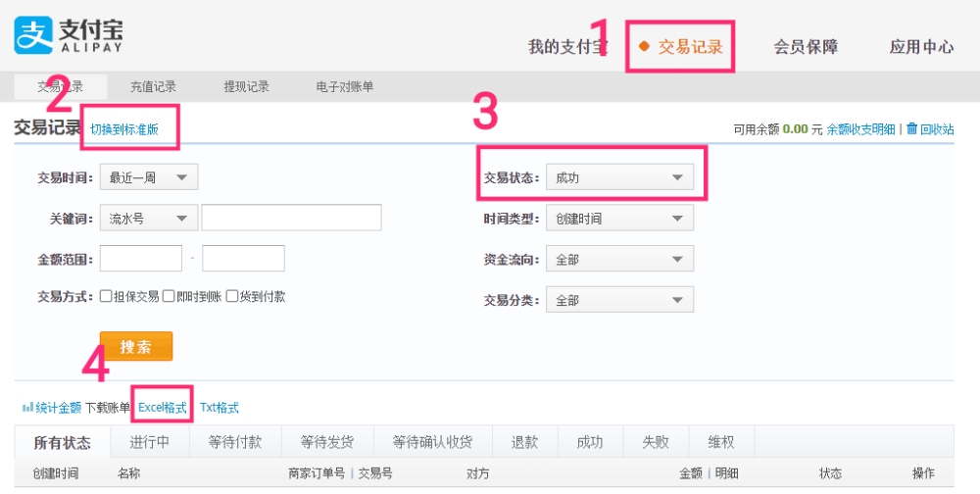The image size is (980, 494).
Task: Go to 会员保障 menu item
Action: pos(806,46)
